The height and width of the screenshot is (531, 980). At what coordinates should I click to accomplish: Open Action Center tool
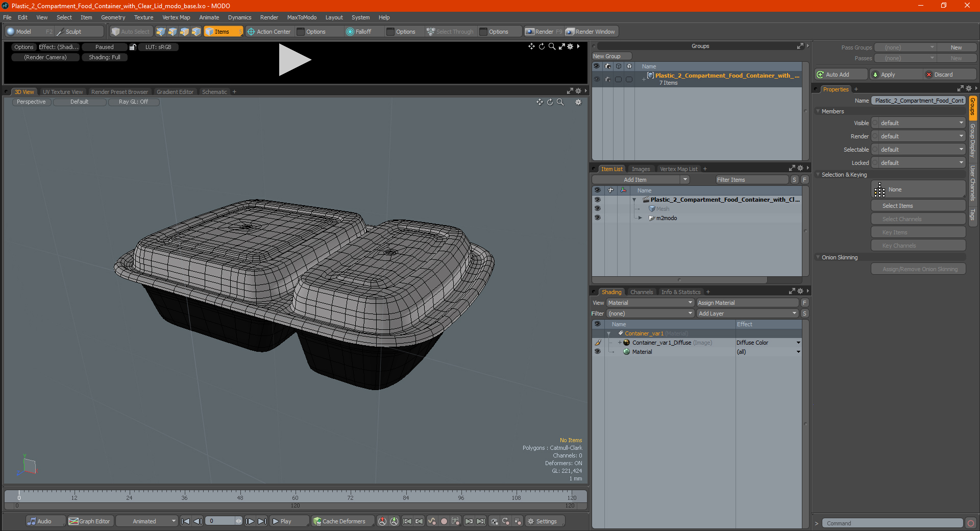[269, 32]
